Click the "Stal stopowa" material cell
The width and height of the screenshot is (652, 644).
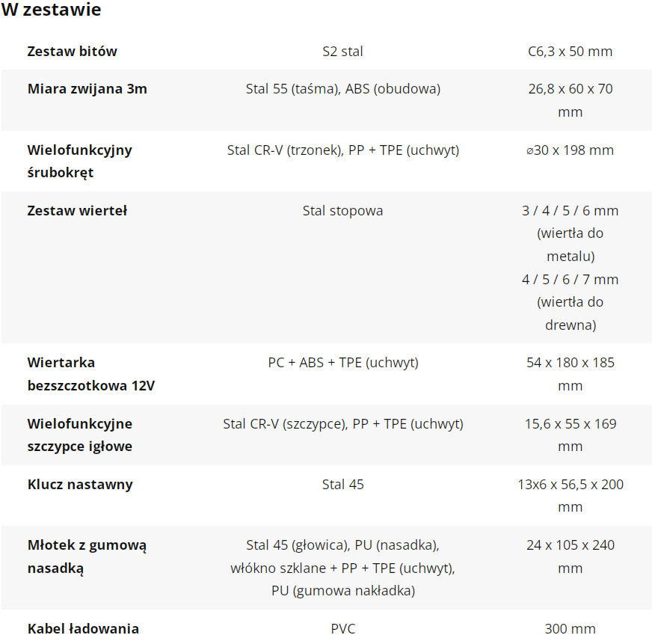coord(342,210)
